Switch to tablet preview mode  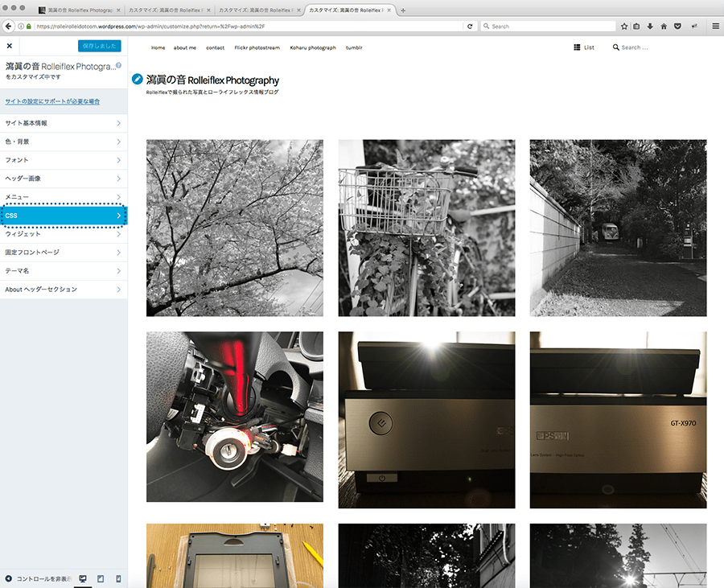click(101, 578)
